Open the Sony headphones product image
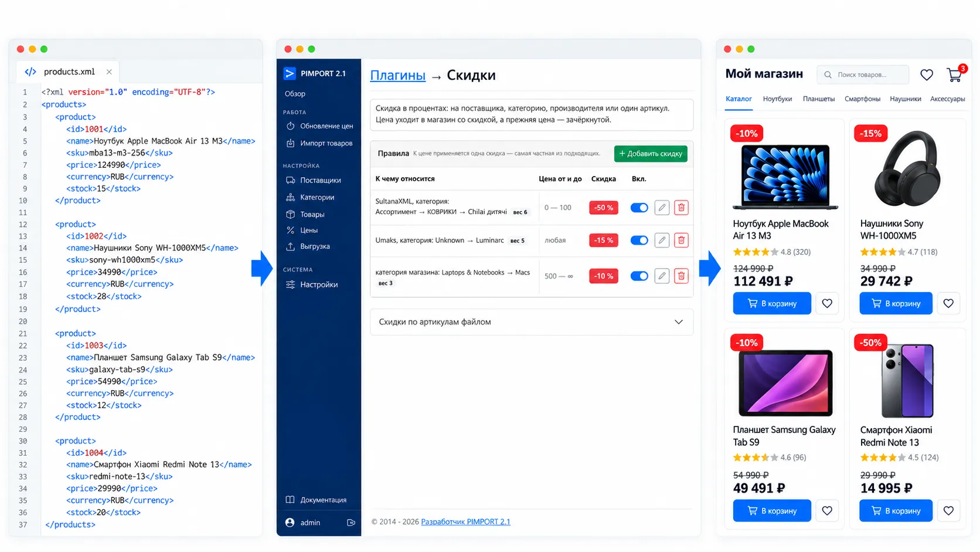Viewport: 980px width, 552px height. (907, 169)
